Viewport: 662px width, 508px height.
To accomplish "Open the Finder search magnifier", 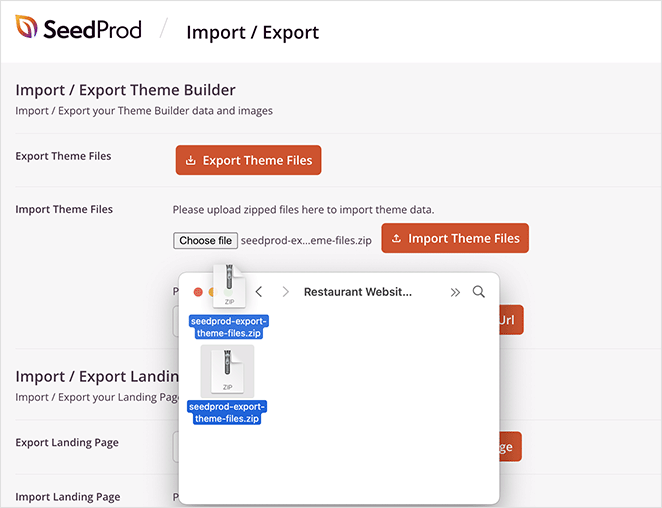I will [x=478, y=292].
